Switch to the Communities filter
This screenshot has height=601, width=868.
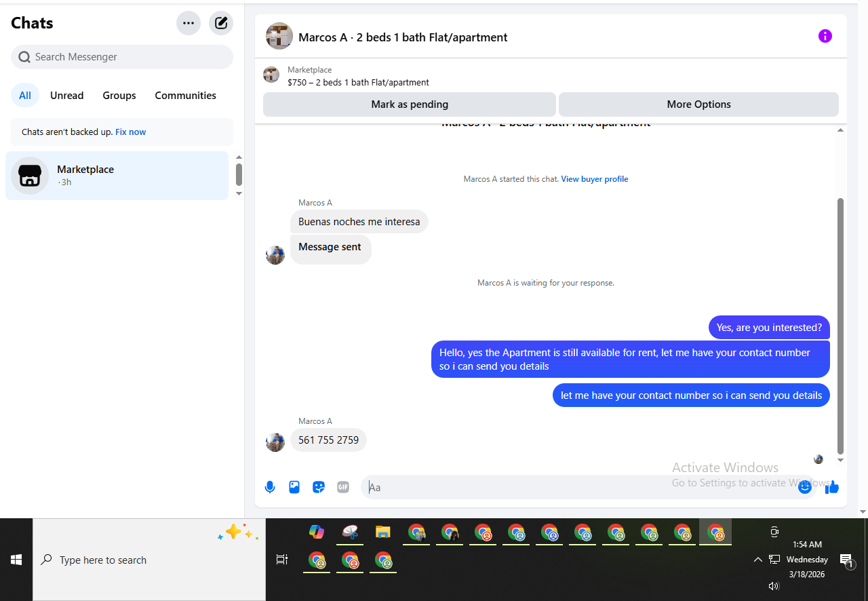(x=186, y=96)
